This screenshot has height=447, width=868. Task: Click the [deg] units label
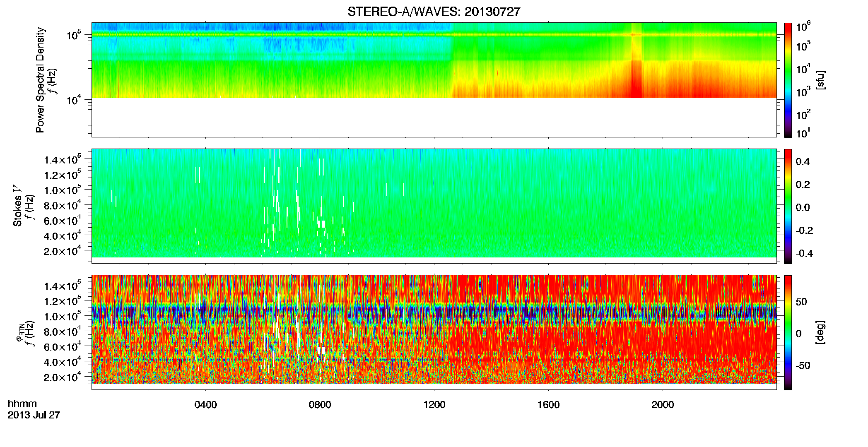pyautogui.click(x=820, y=332)
